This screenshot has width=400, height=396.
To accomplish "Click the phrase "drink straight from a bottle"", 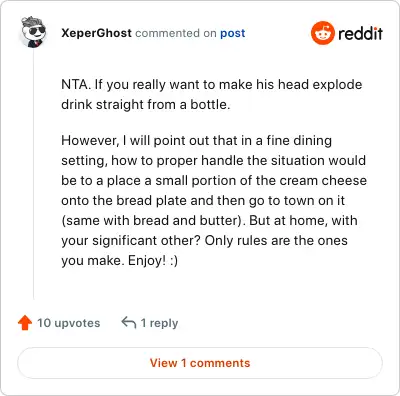I will coord(144,104).
